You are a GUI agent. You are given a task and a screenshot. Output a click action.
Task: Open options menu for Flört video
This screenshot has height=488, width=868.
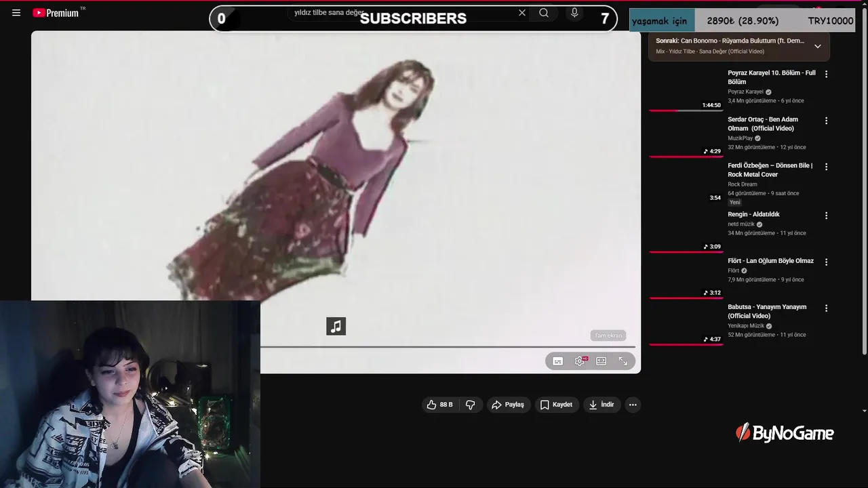(x=826, y=262)
